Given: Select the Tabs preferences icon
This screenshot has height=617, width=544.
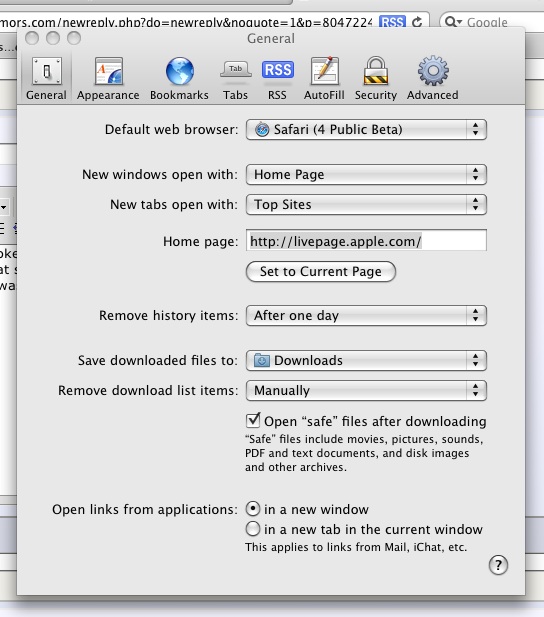Looking at the screenshot, I should (x=235, y=78).
